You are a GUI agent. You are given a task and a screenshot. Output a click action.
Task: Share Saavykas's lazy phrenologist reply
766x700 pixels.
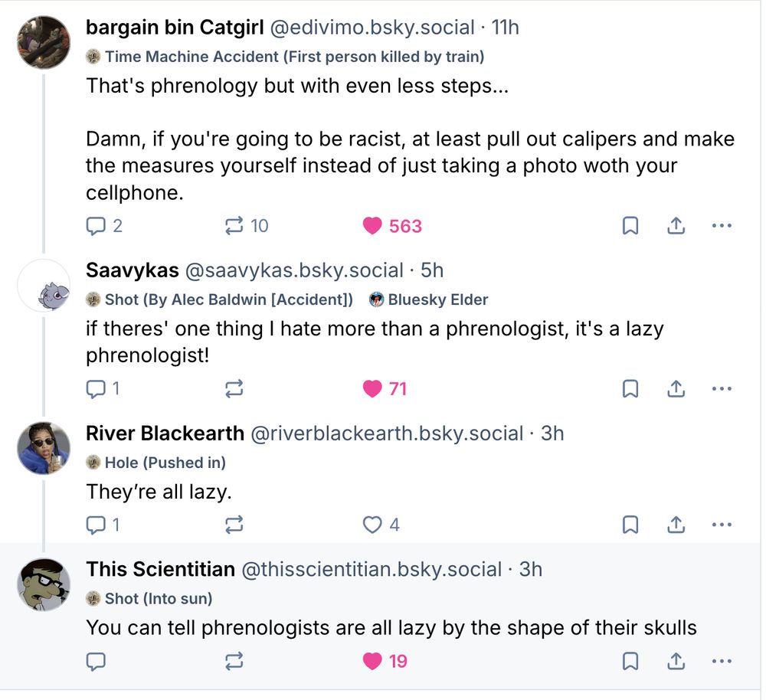click(675, 388)
